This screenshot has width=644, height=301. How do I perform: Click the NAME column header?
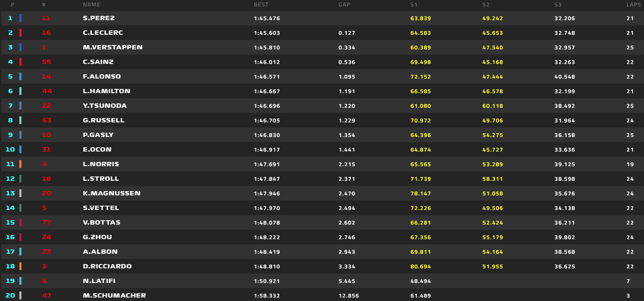click(91, 5)
